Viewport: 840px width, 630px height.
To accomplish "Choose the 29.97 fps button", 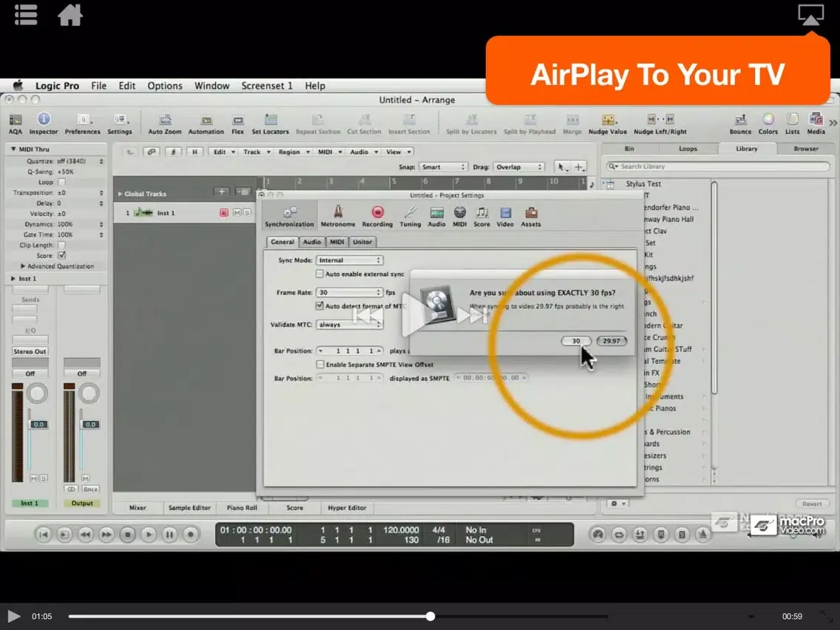I will 612,341.
